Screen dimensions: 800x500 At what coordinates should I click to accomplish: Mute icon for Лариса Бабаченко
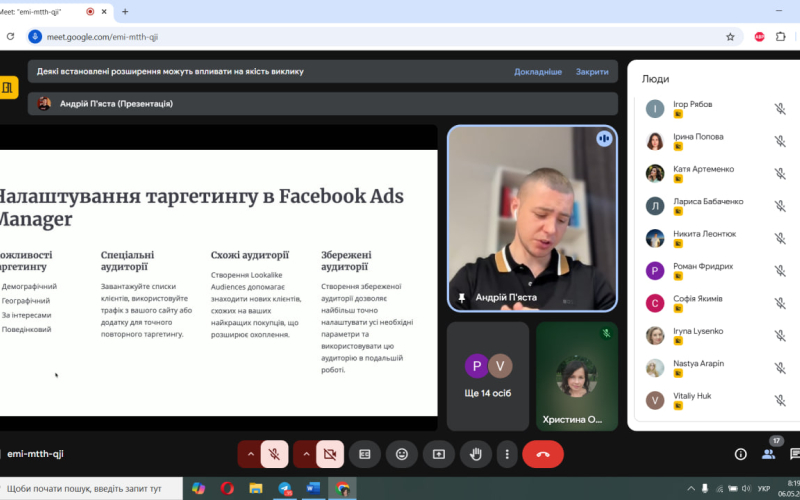[x=780, y=206]
